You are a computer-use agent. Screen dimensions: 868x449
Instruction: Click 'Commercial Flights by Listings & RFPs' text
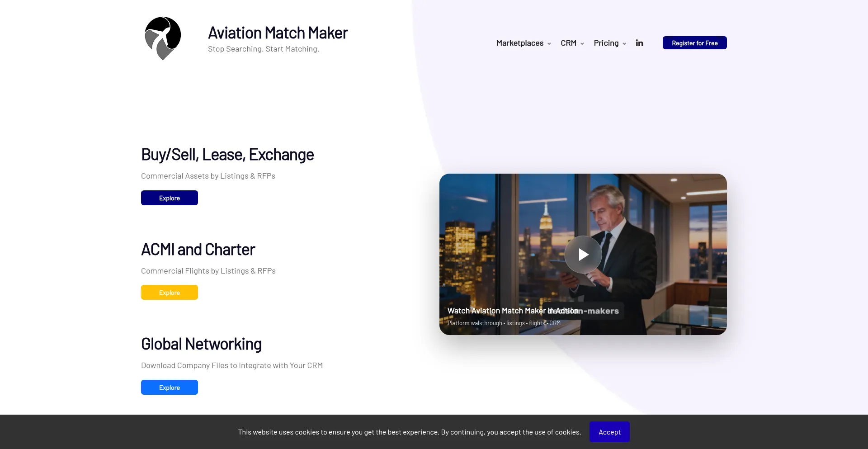[208, 271]
